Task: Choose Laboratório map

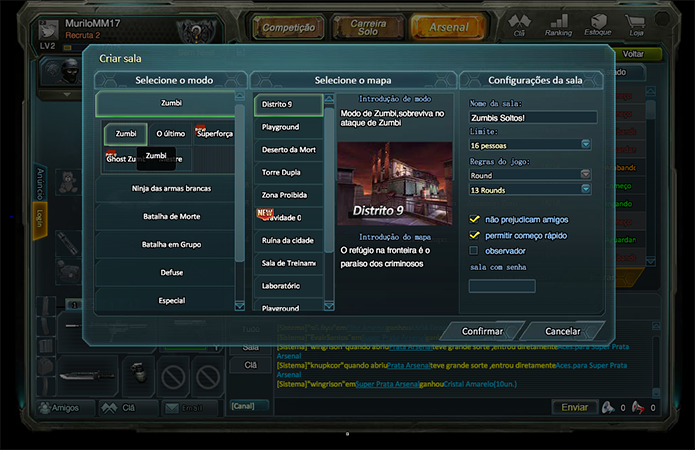Action: (289, 286)
